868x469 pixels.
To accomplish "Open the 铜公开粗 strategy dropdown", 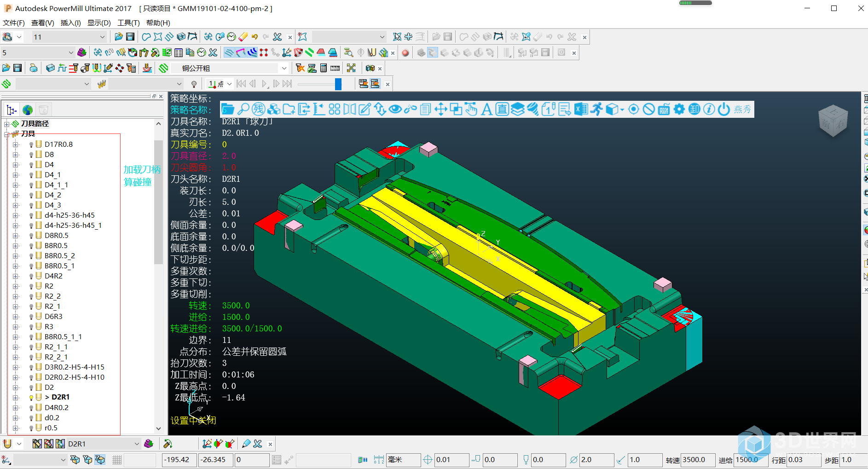I will 284,68.
